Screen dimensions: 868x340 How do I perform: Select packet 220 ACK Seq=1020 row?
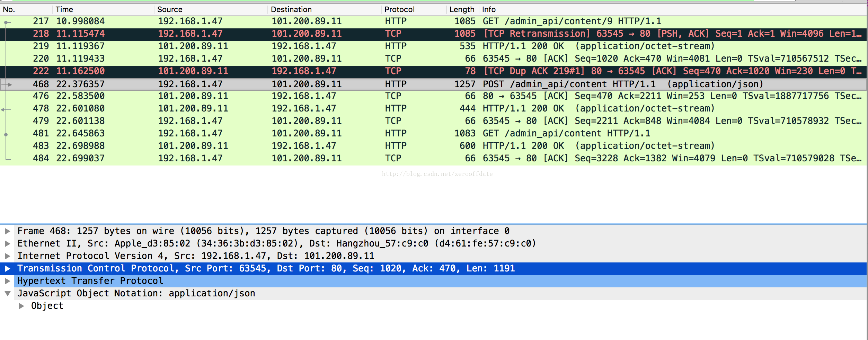click(433, 59)
